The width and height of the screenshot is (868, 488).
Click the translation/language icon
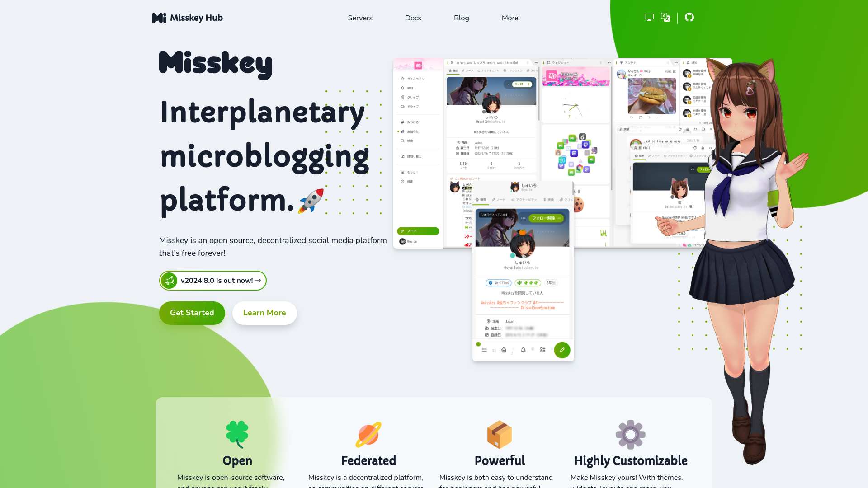point(665,18)
